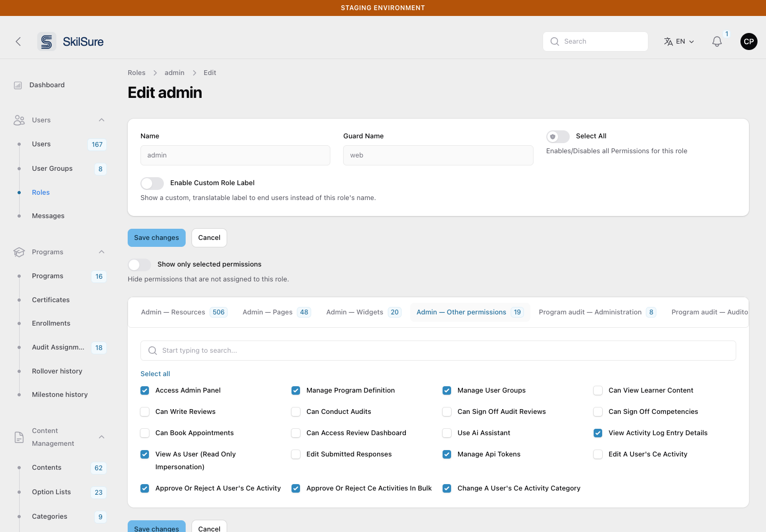
Task: Go to Roles breadcrumb link
Action: [137, 73]
